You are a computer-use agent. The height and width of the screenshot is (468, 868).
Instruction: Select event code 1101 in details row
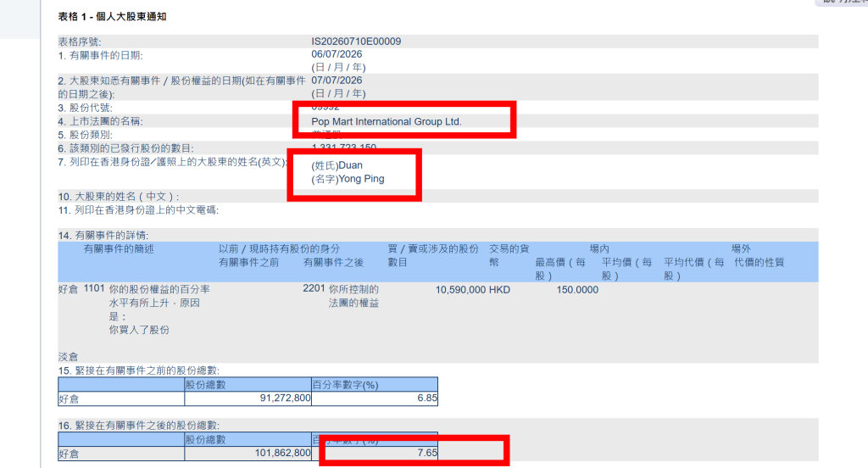94,288
